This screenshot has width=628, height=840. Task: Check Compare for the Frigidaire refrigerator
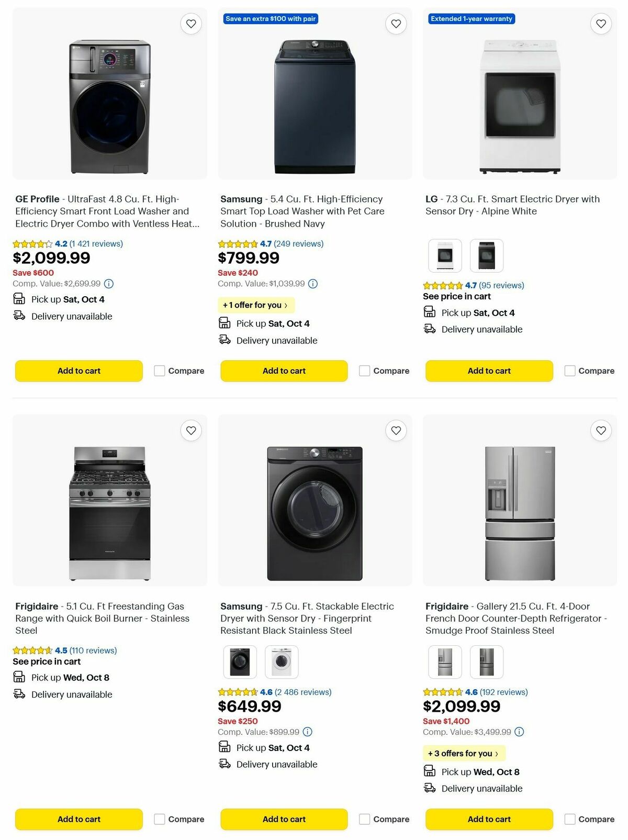[x=569, y=819]
